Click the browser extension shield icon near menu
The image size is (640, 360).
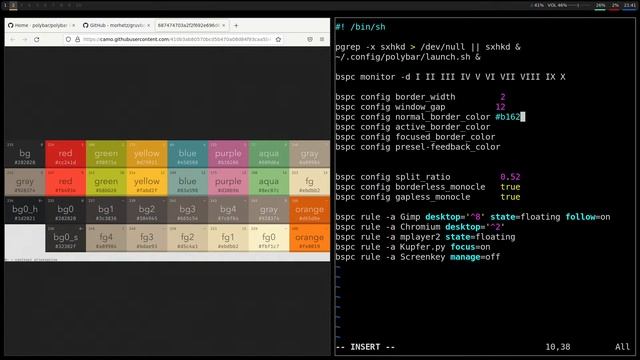[310, 39]
